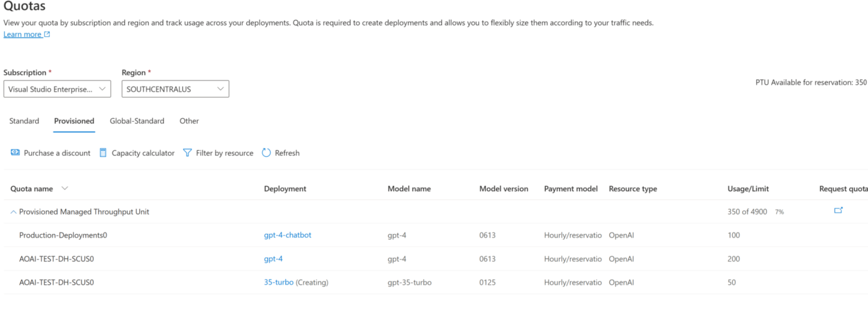
Task: Click external link icon next to Learn more
Action: 46,33
